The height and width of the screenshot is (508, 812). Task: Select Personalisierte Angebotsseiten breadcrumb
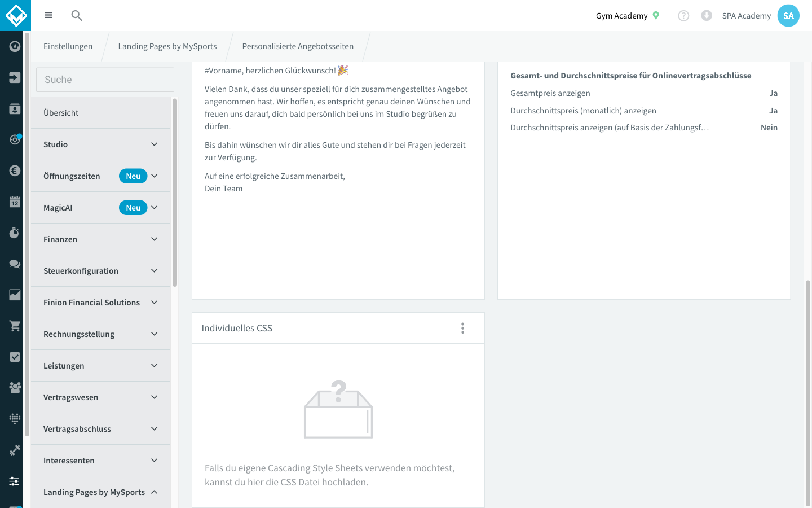[298, 46]
